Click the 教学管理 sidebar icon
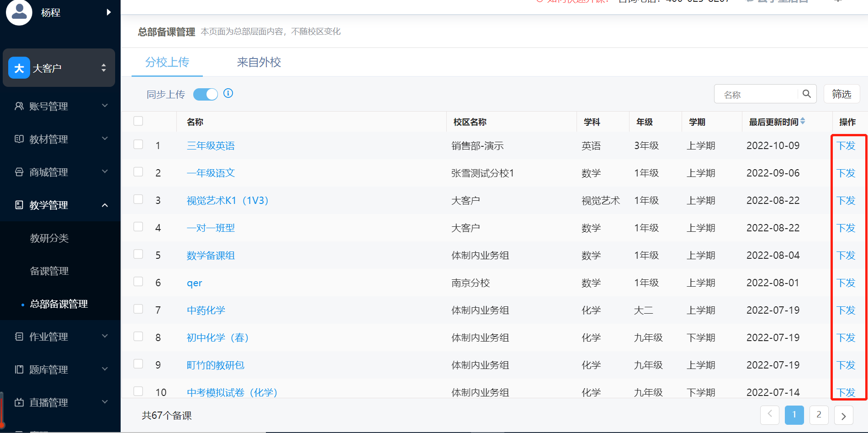Image resolution: width=868 pixels, height=433 pixels. tap(19, 205)
